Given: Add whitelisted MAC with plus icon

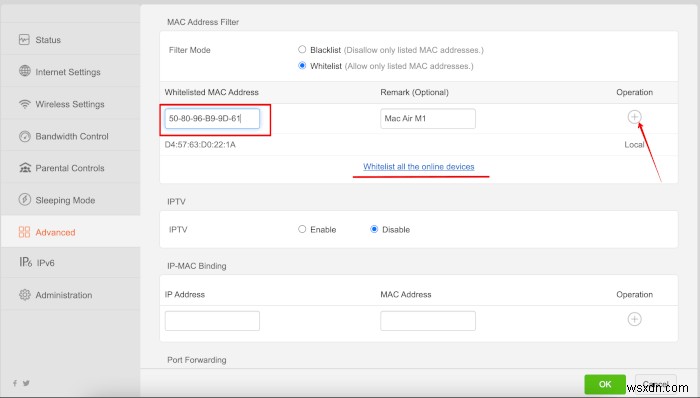Looking at the screenshot, I should click(x=634, y=116).
